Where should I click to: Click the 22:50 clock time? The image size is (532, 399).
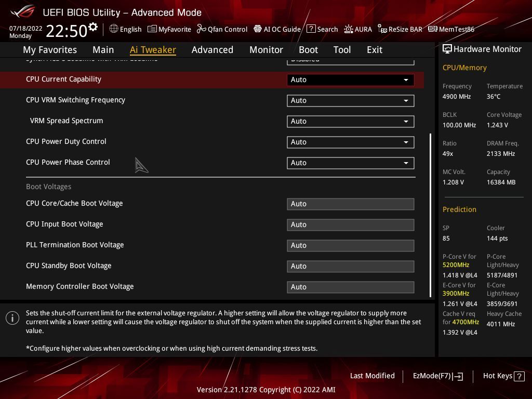click(x=66, y=31)
